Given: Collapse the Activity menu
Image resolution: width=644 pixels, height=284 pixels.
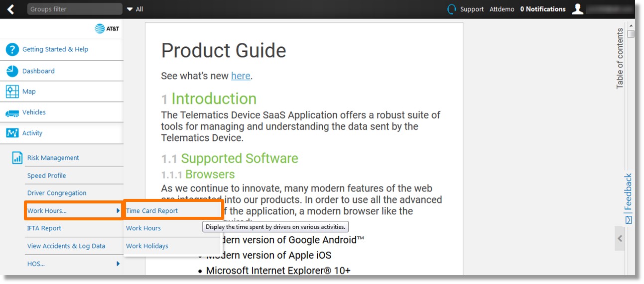Looking at the screenshot, I should click(32, 133).
